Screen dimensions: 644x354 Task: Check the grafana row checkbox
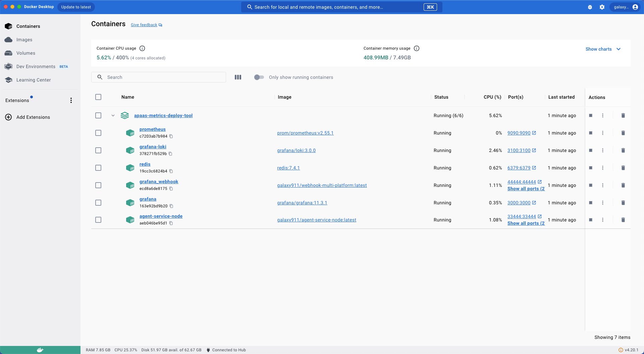(98, 203)
